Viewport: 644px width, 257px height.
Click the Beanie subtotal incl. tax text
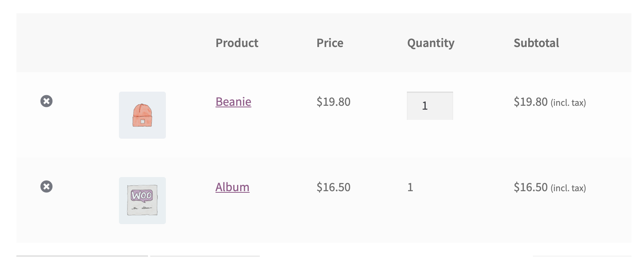tap(550, 102)
